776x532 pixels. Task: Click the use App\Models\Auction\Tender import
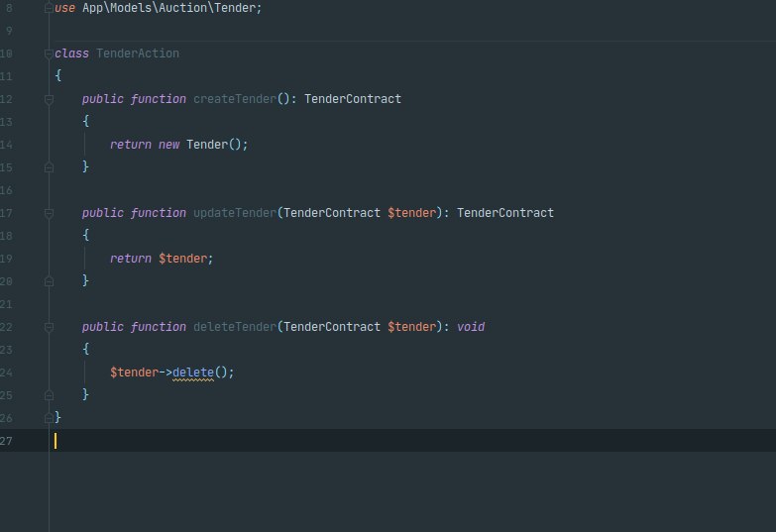[158, 8]
